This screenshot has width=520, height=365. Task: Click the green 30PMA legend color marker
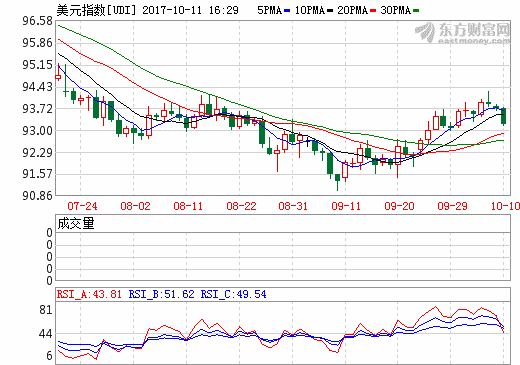click(x=416, y=11)
